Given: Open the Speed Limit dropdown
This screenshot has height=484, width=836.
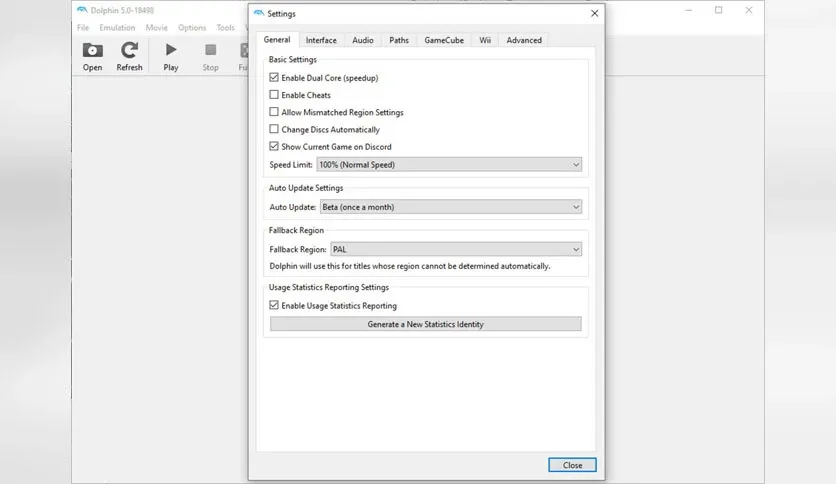Looking at the screenshot, I should (x=449, y=165).
